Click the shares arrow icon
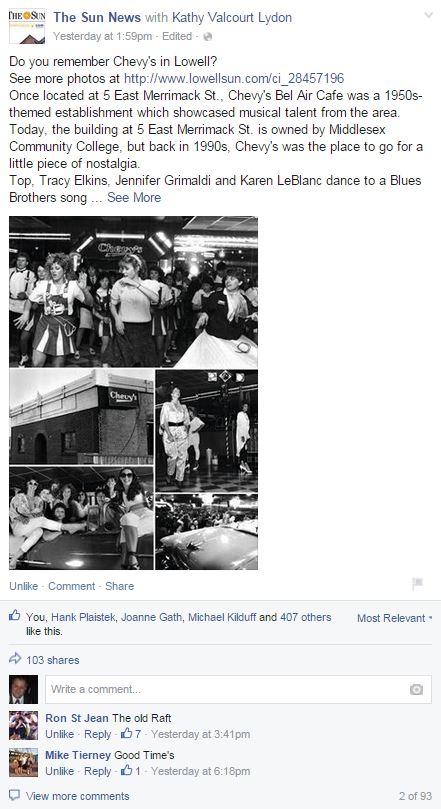441x809 pixels. 15,658
